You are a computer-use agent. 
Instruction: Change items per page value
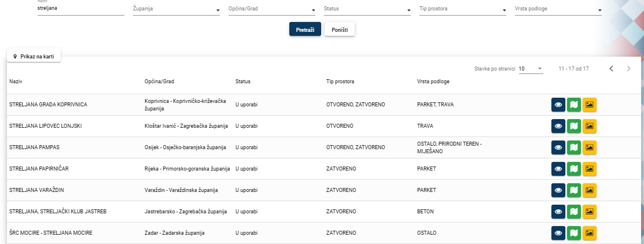click(x=530, y=69)
